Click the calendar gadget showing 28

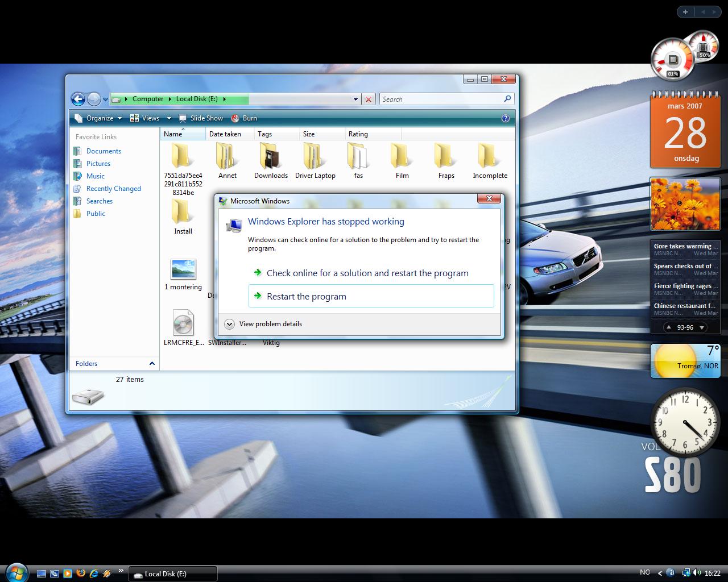(x=685, y=131)
